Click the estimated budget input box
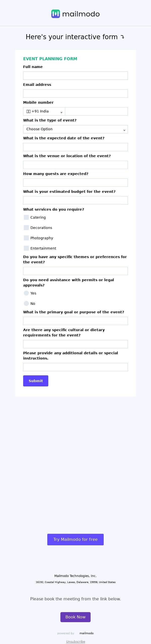The image size is (151, 644). coord(75,201)
